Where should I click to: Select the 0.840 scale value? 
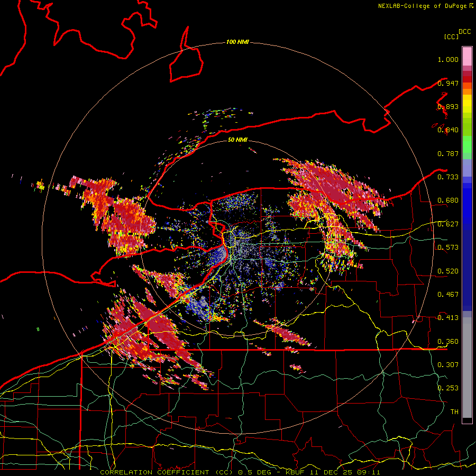click(x=448, y=130)
